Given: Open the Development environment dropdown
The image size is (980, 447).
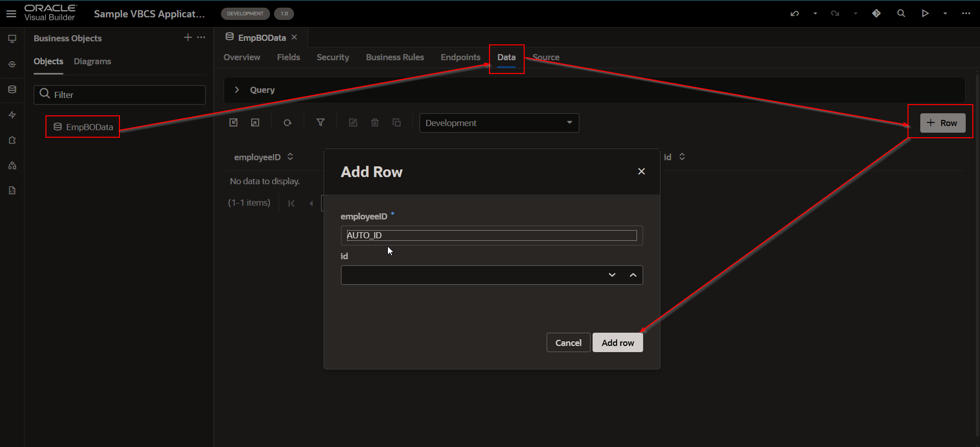Looking at the screenshot, I should (499, 123).
